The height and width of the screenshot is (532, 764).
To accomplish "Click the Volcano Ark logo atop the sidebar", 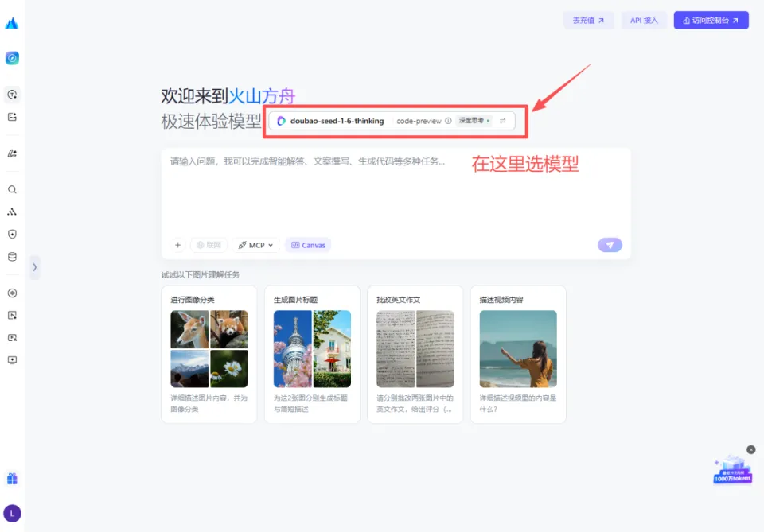I will [11, 22].
